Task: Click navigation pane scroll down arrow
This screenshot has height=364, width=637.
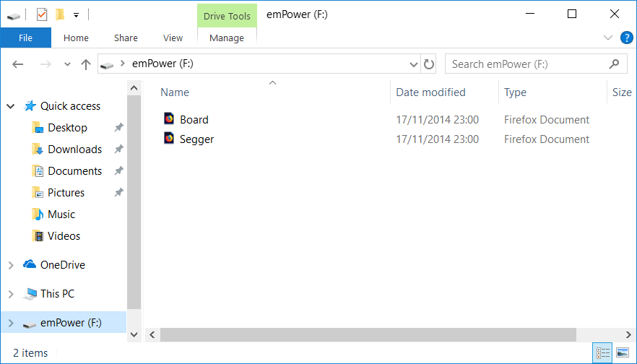Action: coord(134,335)
